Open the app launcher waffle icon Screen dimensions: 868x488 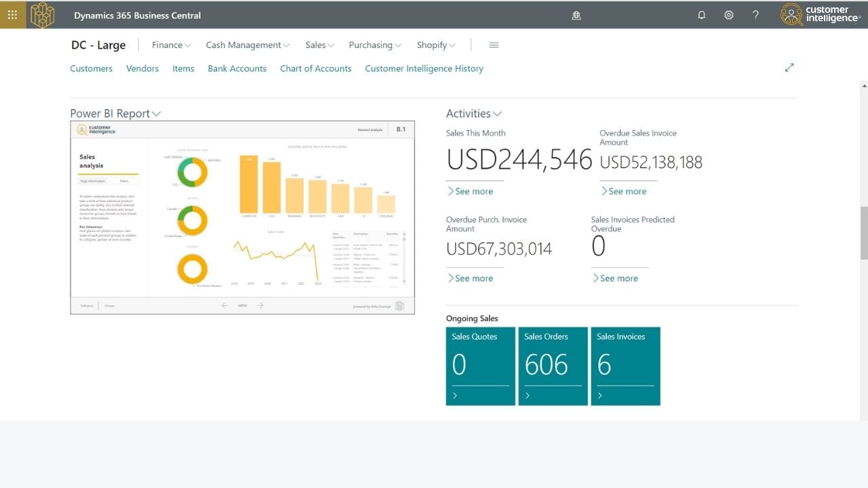pos(12,15)
